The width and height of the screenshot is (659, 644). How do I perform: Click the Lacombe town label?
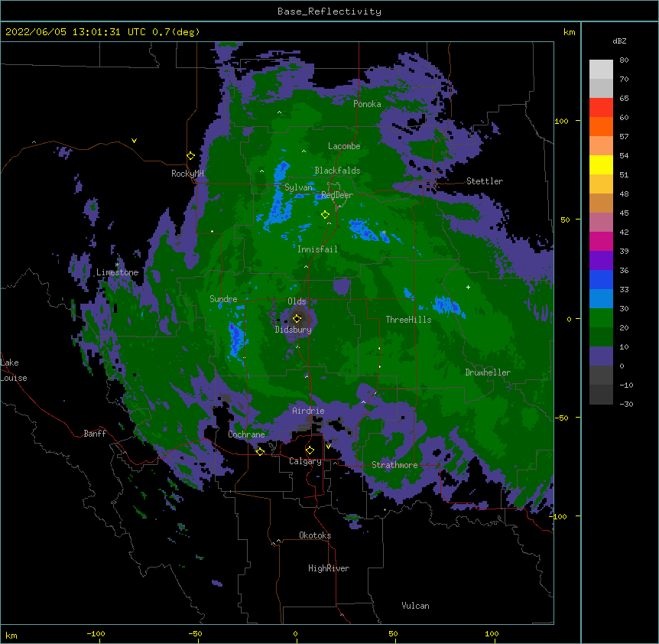(x=344, y=146)
